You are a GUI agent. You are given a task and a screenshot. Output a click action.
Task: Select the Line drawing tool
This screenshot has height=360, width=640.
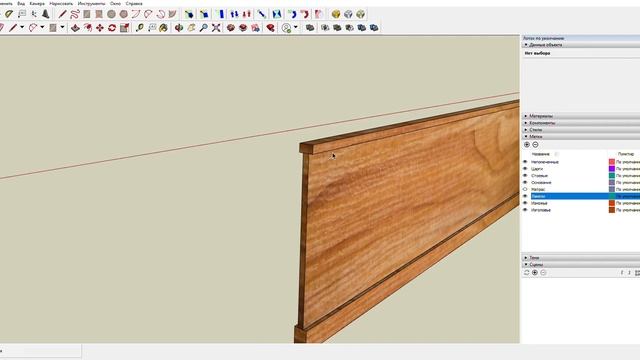[62, 14]
